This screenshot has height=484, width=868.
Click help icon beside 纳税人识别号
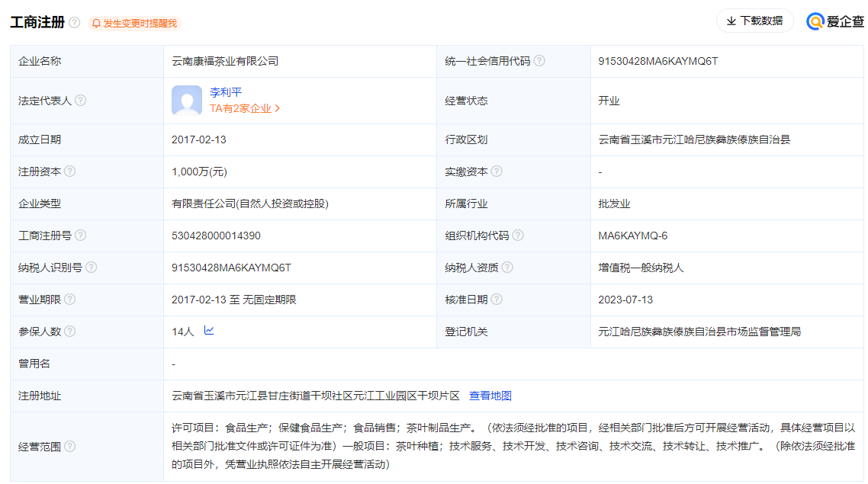(92, 268)
